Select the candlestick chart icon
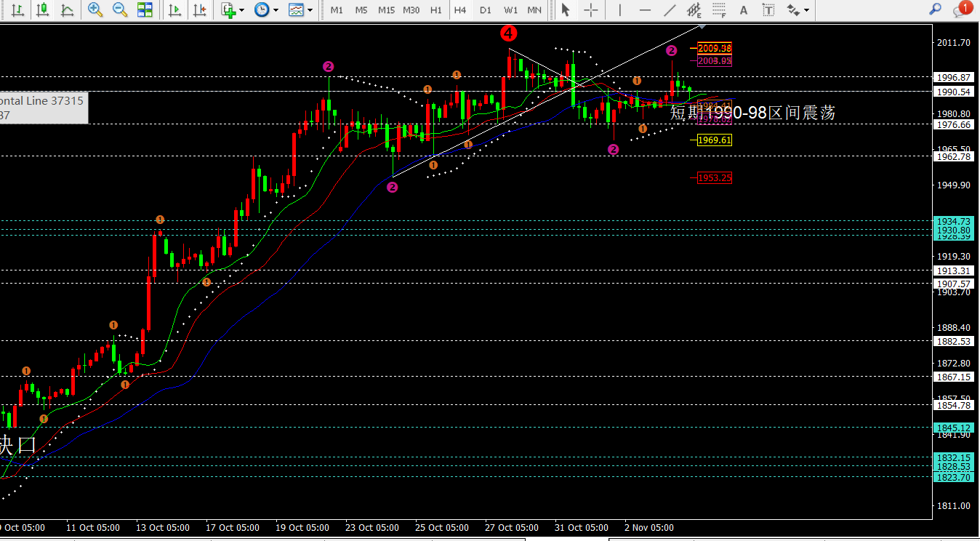Image resolution: width=980 pixels, height=541 pixels. [x=43, y=10]
